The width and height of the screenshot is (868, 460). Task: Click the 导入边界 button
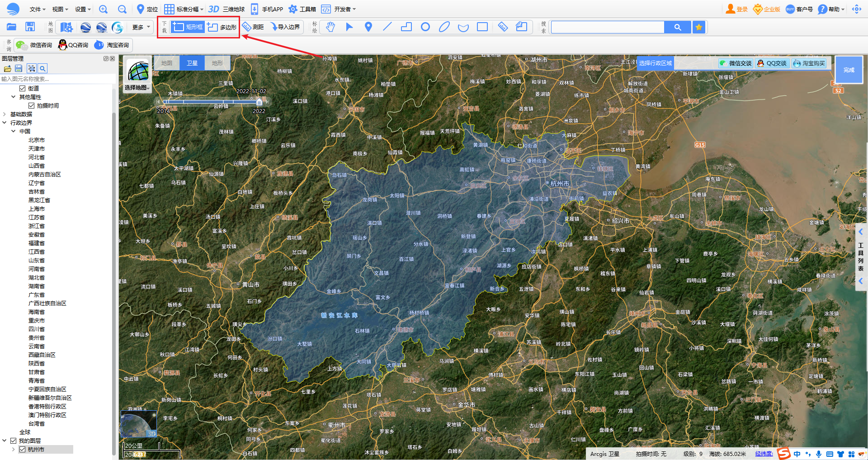285,27
